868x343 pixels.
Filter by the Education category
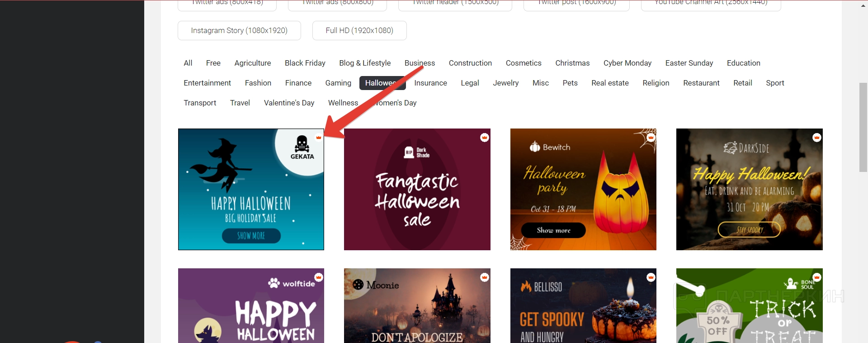744,63
